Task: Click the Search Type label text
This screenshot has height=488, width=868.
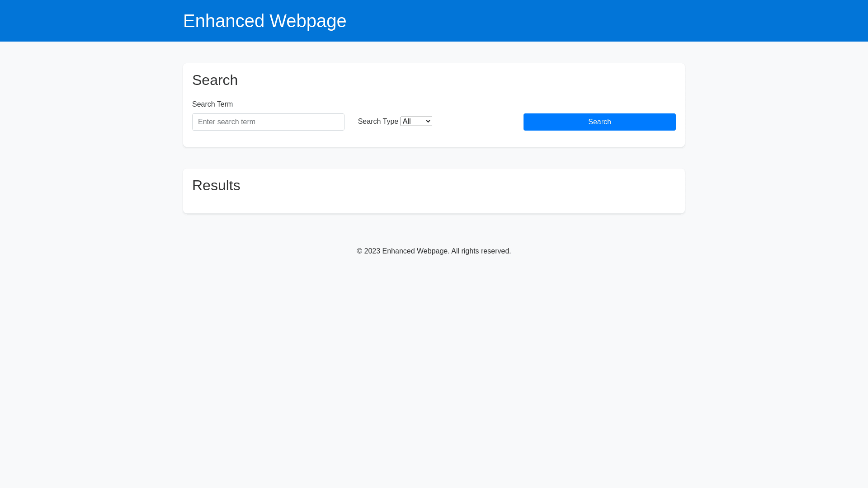Action: point(378,122)
